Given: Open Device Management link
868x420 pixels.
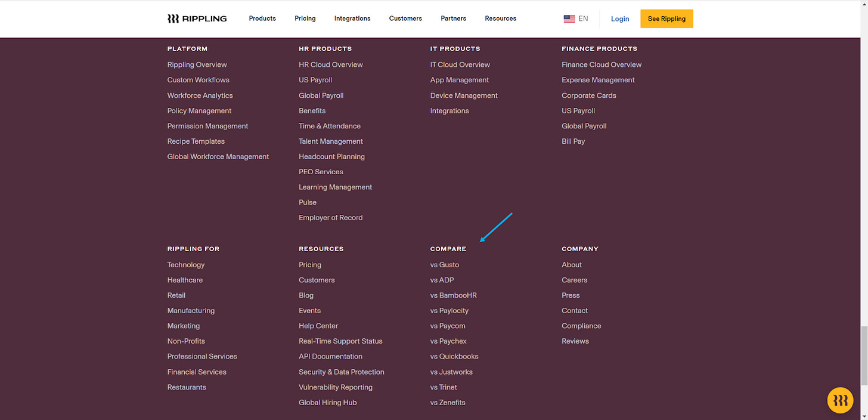Looking at the screenshot, I should coord(464,95).
